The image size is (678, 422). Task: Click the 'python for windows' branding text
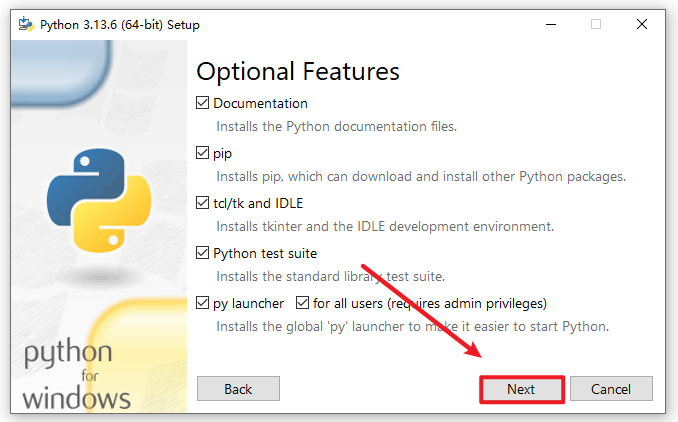click(77, 377)
